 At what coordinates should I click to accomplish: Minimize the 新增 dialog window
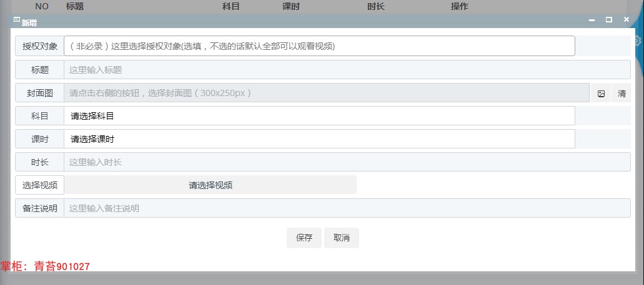point(592,20)
